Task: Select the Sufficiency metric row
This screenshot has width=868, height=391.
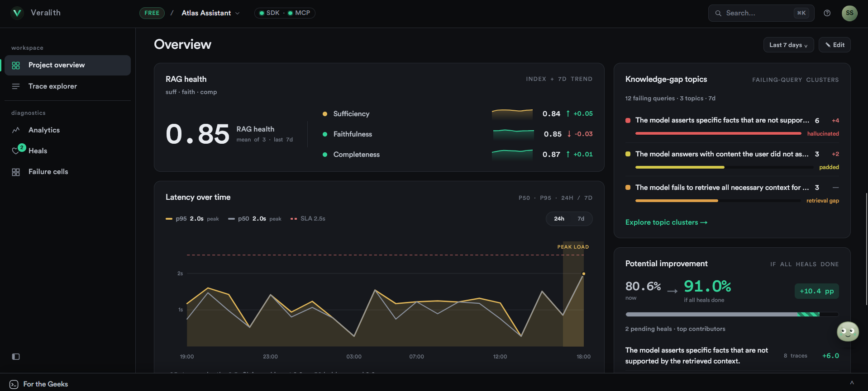Action: tap(458, 114)
